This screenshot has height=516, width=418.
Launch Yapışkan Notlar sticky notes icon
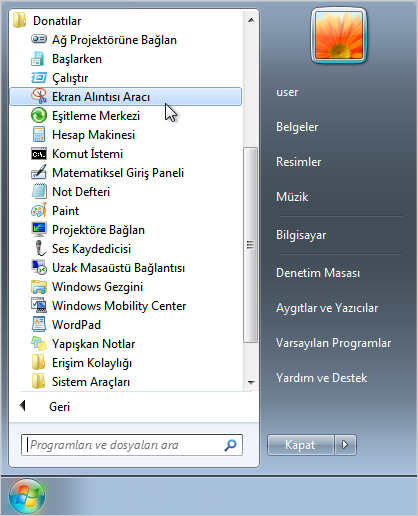(x=39, y=344)
